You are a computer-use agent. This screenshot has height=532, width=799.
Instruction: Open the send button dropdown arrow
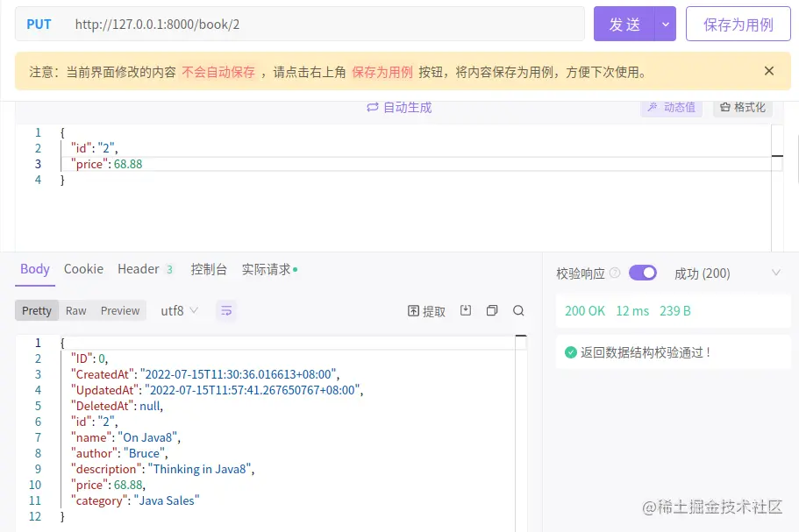tap(666, 24)
